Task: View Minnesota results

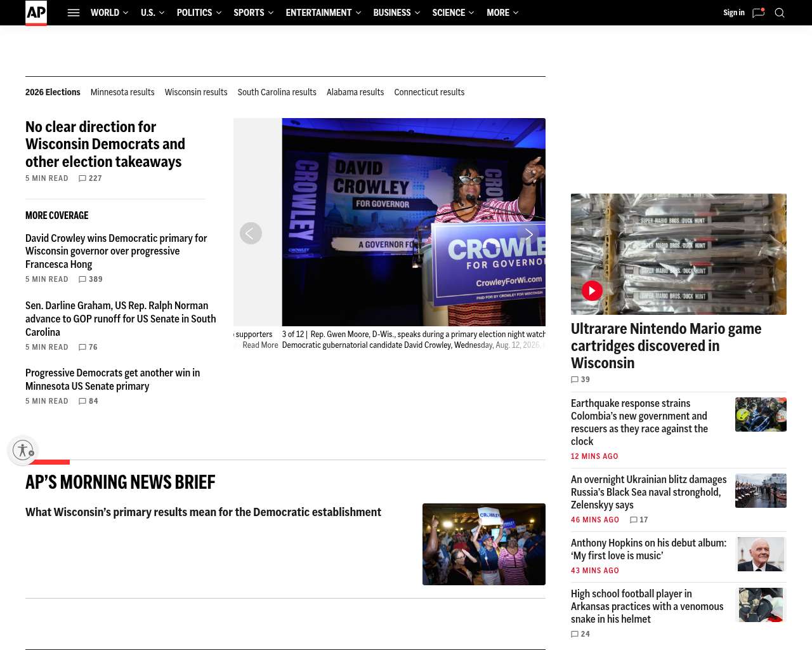Action: [122, 92]
